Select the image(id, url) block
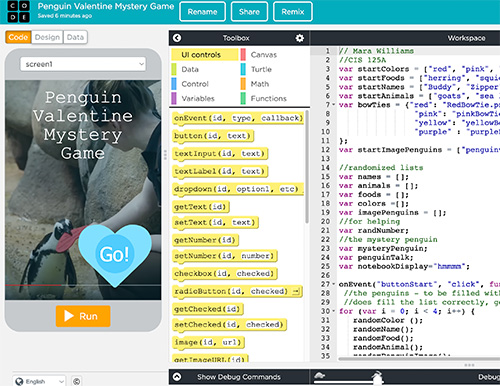This screenshot has width=500, height=386. tap(209, 342)
